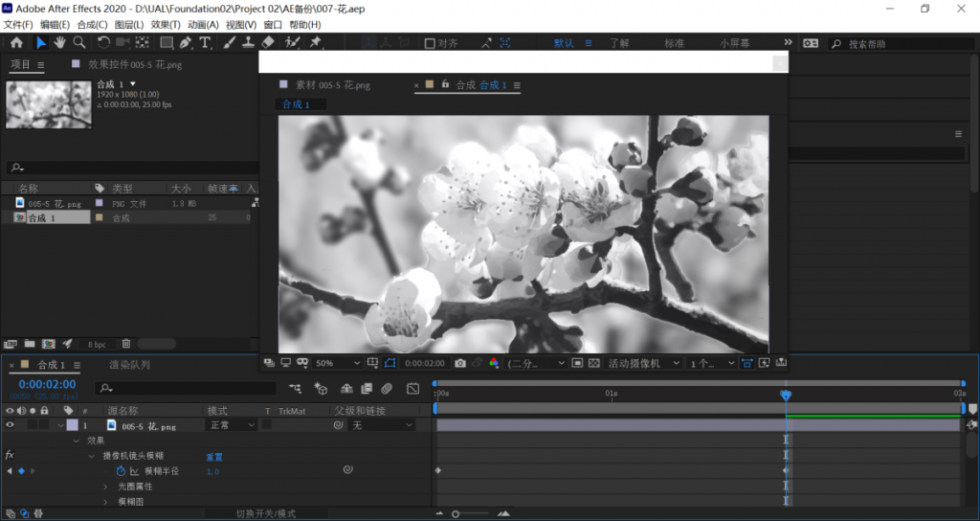The width and height of the screenshot is (980, 521).
Task: Click the 8 bpc color depth button
Action: coord(97,344)
